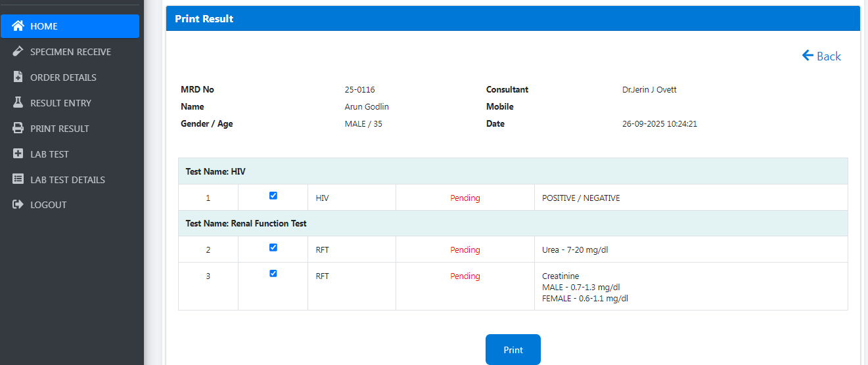The image size is (868, 365).
Task: Open the LAB TEST section
Action: coord(70,154)
